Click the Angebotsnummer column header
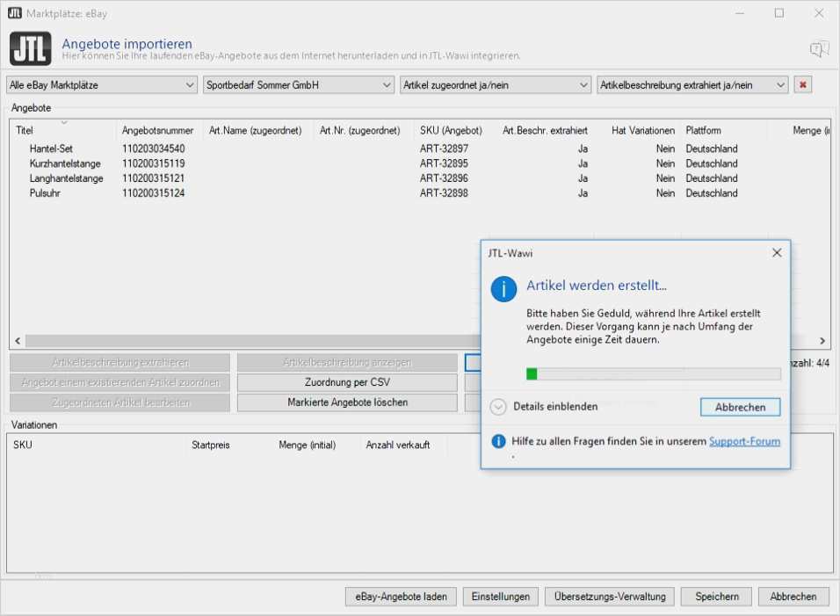Image resolution: width=840 pixels, height=616 pixels. tap(157, 130)
